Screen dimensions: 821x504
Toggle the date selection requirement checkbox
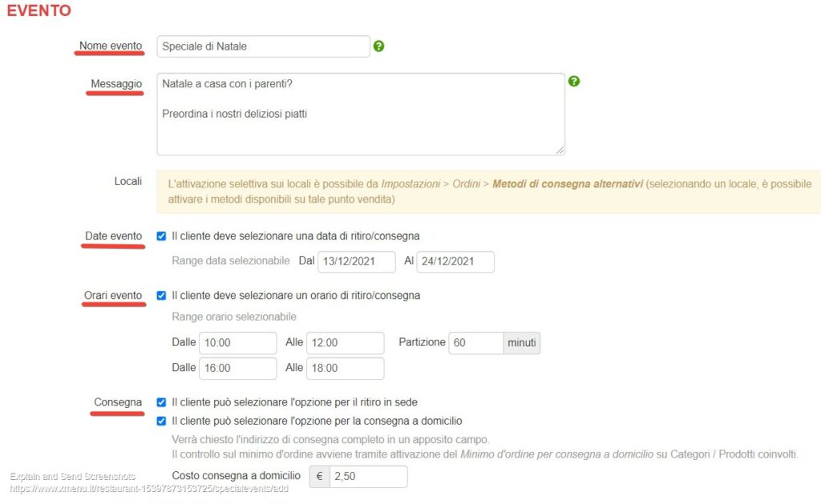pyautogui.click(x=161, y=236)
